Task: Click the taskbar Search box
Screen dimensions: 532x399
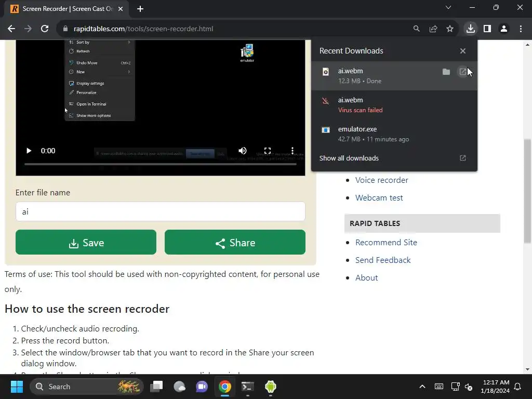Action: [87, 387]
